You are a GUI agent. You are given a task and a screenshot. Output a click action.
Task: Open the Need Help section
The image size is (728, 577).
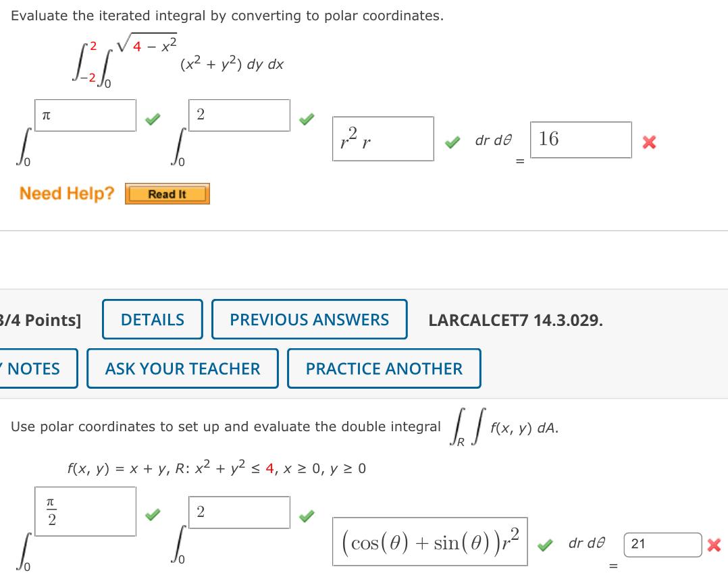167,194
